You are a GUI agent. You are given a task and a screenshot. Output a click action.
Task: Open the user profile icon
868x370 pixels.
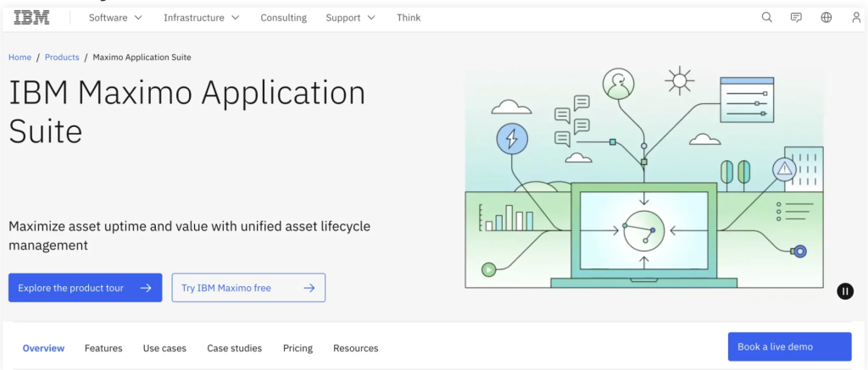pos(856,17)
